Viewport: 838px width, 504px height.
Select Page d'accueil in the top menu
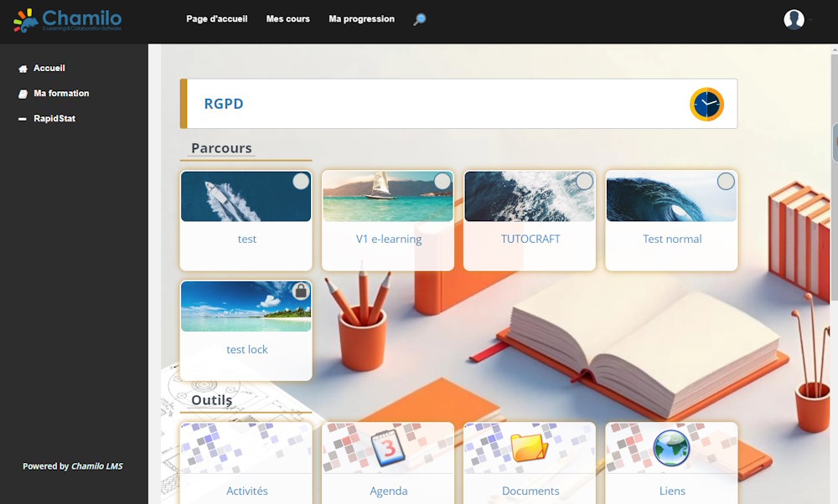pyautogui.click(x=216, y=19)
